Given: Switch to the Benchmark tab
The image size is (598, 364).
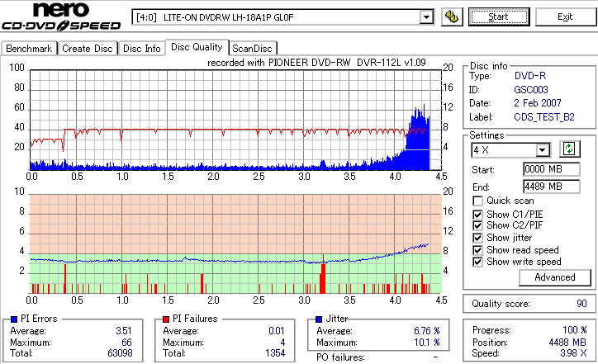Looking at the screenshot, I should [29, 49].
